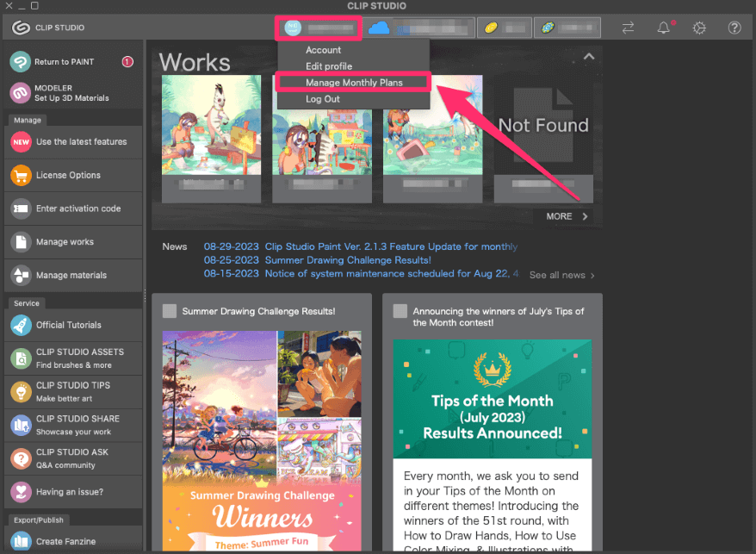The width and height of the screenshot is (756, 554).
Task: Click the Summer Drawing Challenge Results card title
Action: click(258, 311)
